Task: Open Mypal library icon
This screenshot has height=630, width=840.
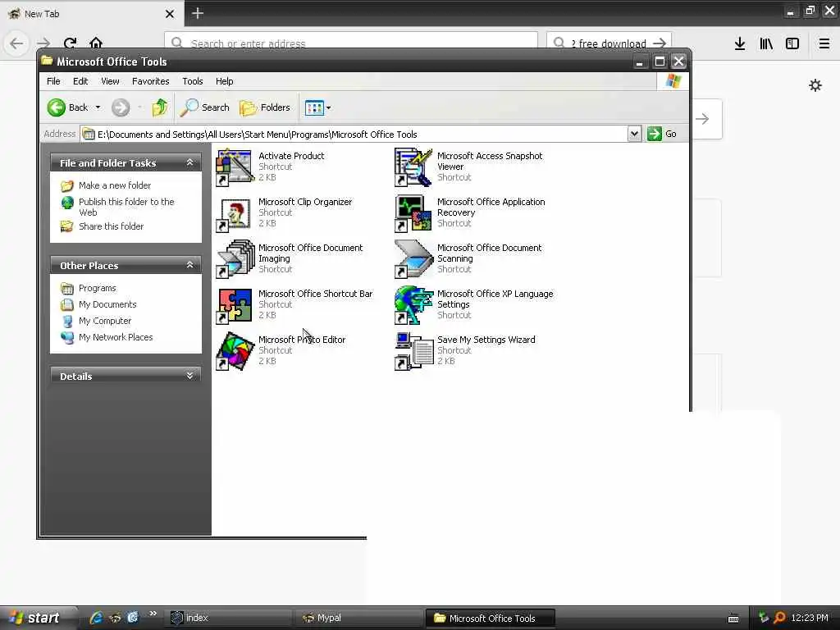Action: tap(766, 43)
